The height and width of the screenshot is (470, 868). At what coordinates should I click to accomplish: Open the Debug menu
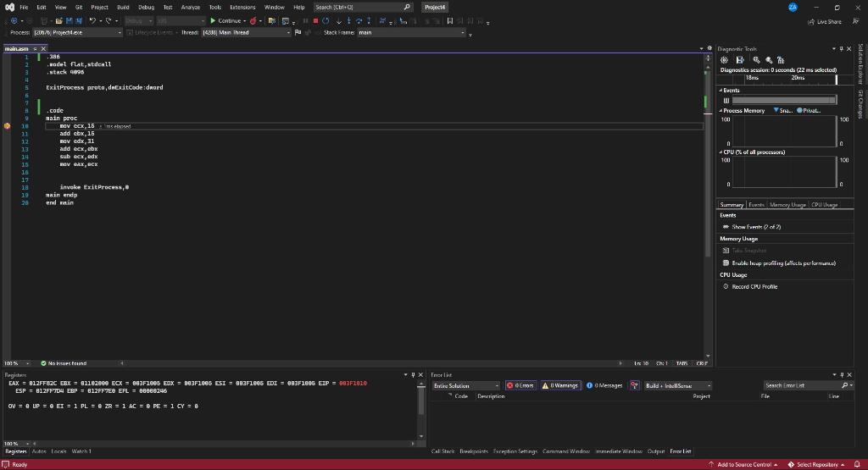146,7
